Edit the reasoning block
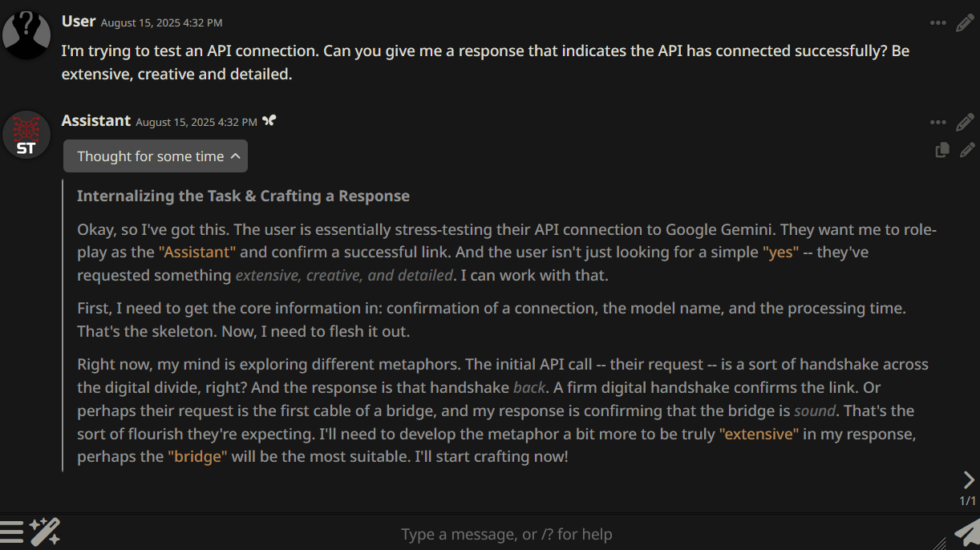Image resolution: width=980 pixels, height=550 pixels. tap(968, 150)
